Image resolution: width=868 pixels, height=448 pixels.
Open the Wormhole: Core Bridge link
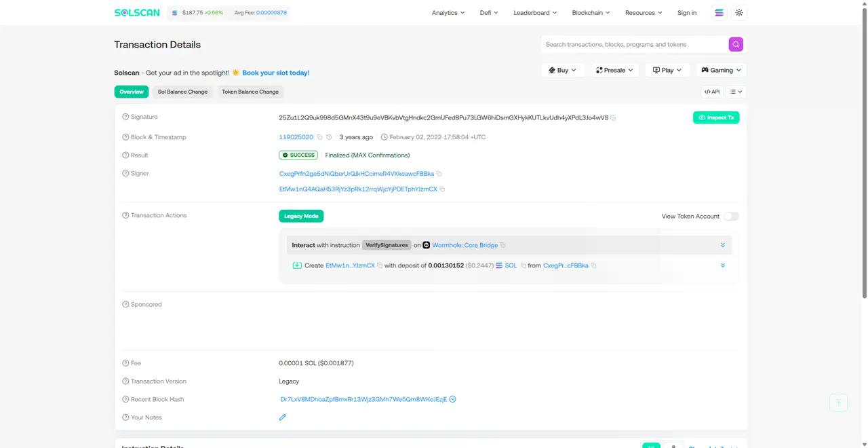[x=465, y=245]
